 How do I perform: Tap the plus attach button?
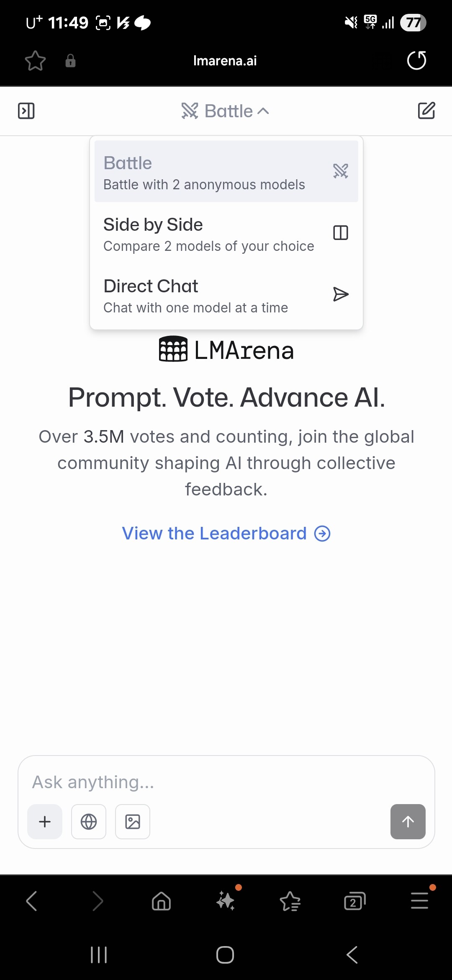45,822
